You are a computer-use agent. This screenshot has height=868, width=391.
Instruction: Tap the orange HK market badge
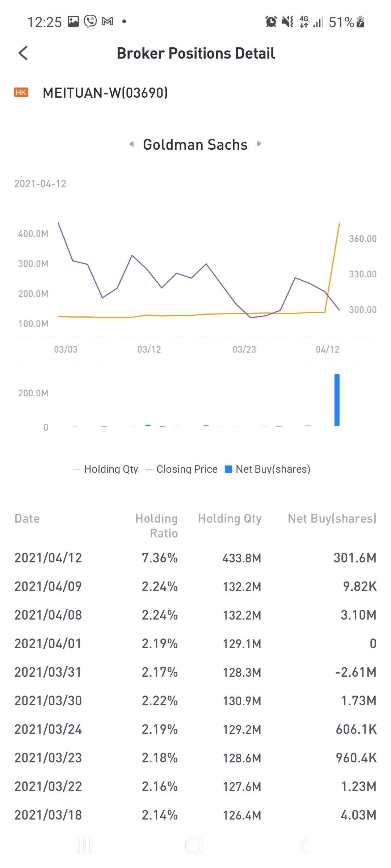(x=21, y=92)
